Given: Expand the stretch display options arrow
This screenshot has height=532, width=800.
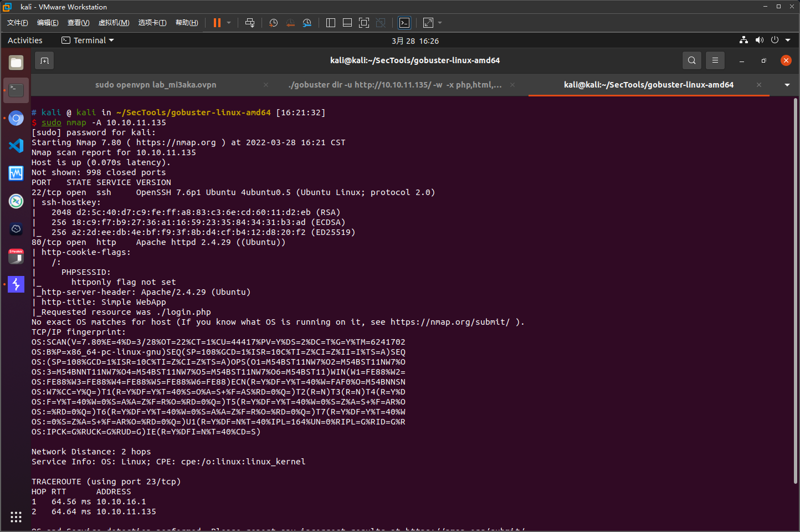Looking at the screenshot, I should click(440, 23).
